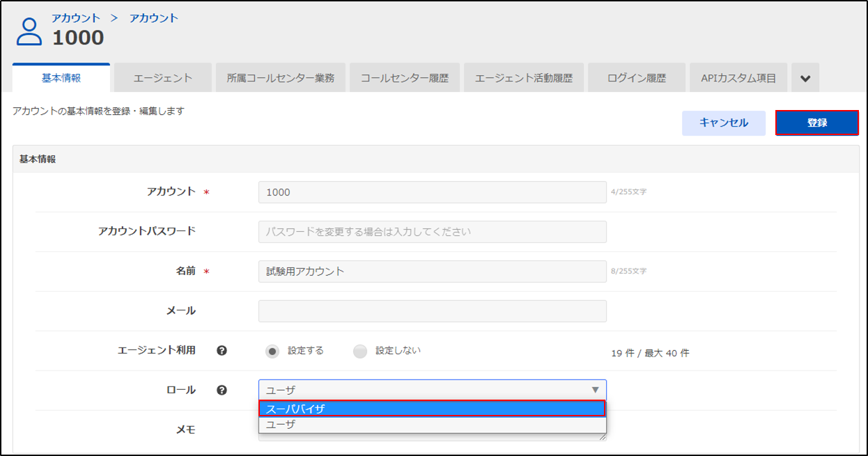Click the メモ field label
This screenshot has width=868, height=456.
pyautogui.click(x=185, y=430)
